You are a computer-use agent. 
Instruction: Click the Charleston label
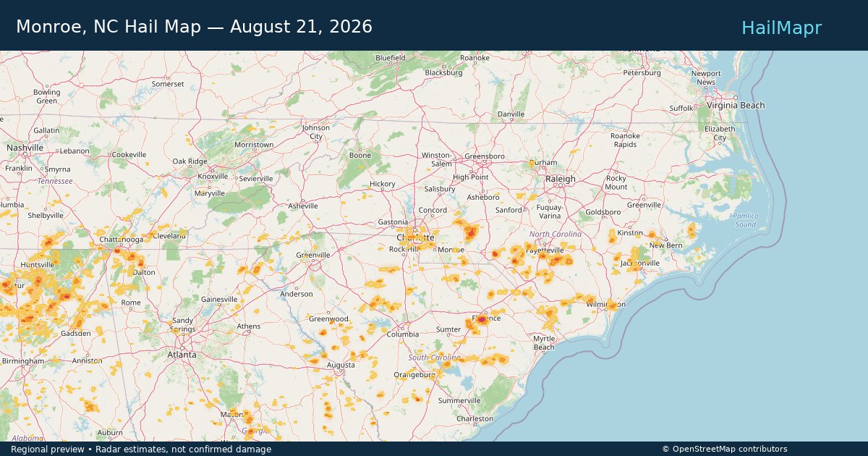[475, 419]
